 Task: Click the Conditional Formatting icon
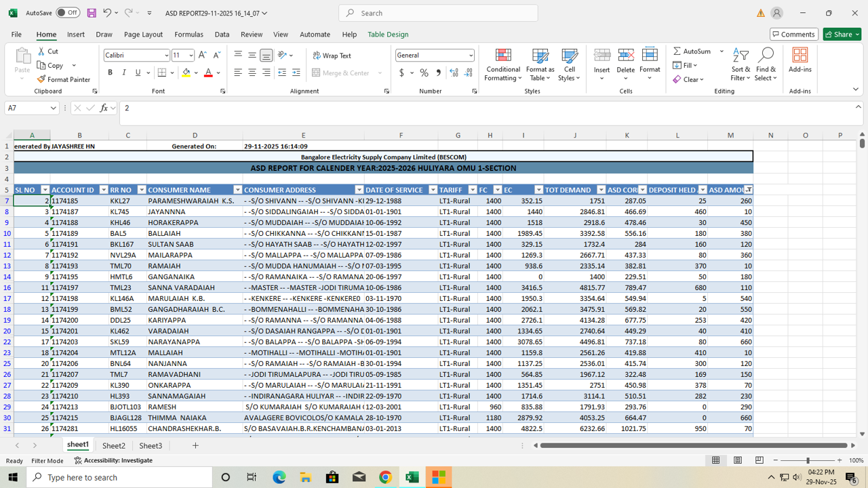tap(503, 56)
